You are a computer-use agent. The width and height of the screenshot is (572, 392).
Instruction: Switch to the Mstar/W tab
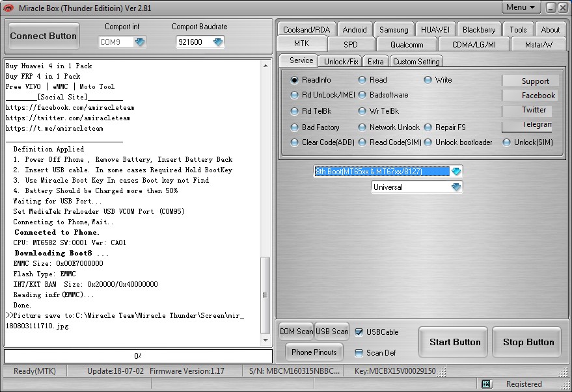click(x=539, y=44)
